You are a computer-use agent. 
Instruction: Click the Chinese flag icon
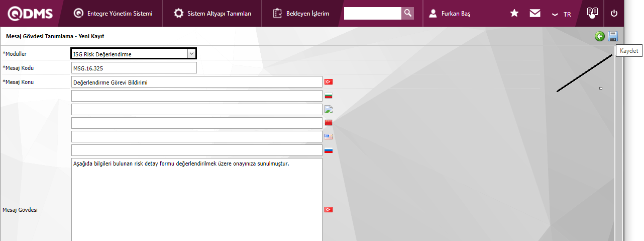pyautogui.click(x=329, y=123)
